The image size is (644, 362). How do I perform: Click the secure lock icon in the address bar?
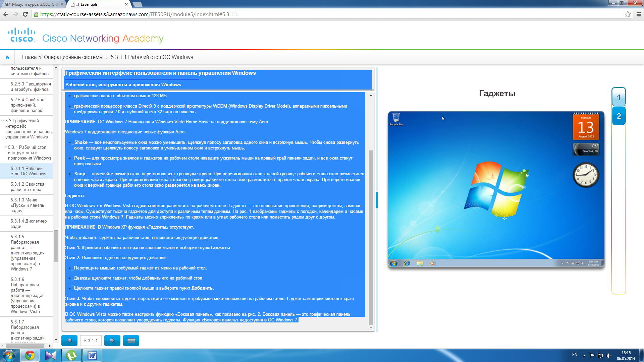(x=36, y=14)
